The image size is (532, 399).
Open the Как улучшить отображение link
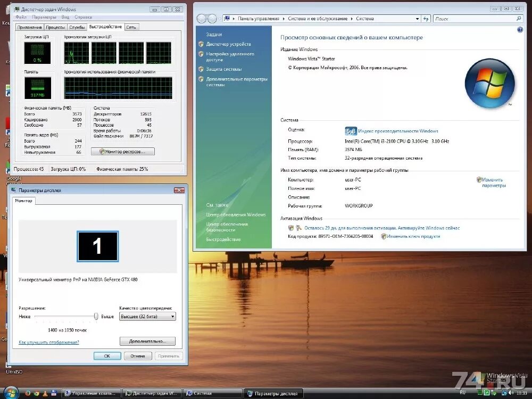[x=49, y=342]
